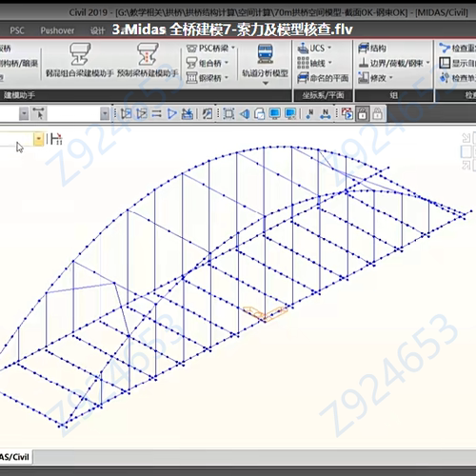Click the element number display icon
Image resolution: width=476 pixels, height=476 pixels.
coord(326,113)
